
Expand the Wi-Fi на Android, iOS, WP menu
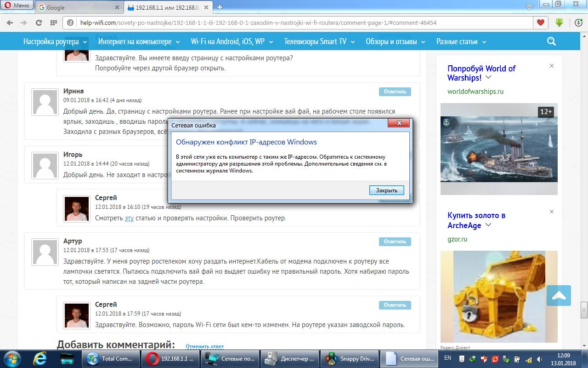[x=232, y=41]
